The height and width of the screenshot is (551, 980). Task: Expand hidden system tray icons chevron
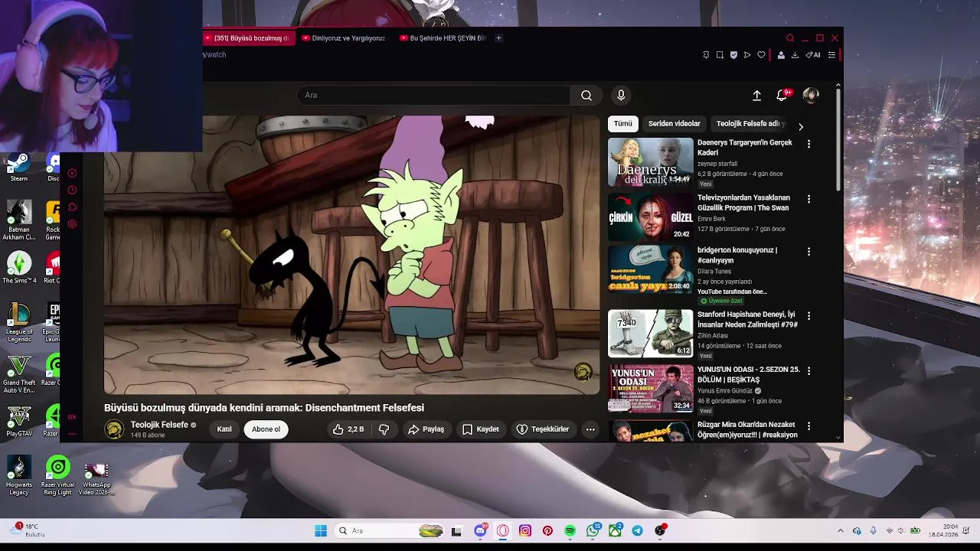pyautogui.click(x=840, y=531)
